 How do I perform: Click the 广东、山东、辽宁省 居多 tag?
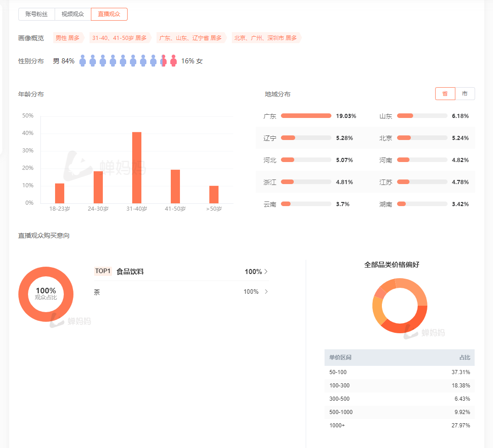pyautogui.click(x=190, y=38)
